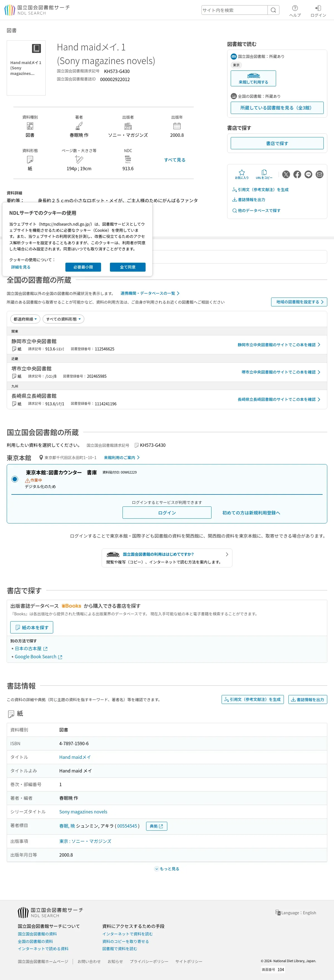This screenshot has height=980, width=334.
Task: Expand すべて見る in item summary
Action: [x=175, y=160]
